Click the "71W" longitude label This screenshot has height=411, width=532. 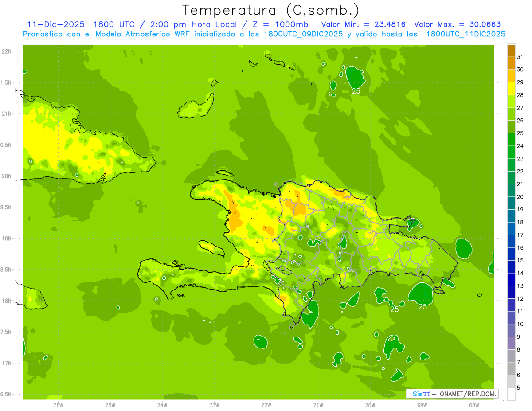318,405
